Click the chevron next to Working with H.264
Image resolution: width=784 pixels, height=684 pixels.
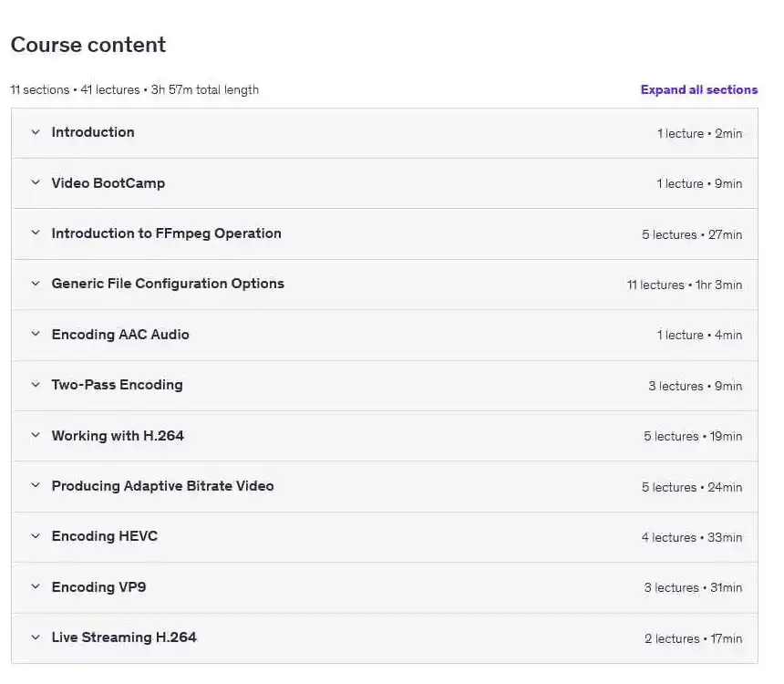(x=36, y=435)
